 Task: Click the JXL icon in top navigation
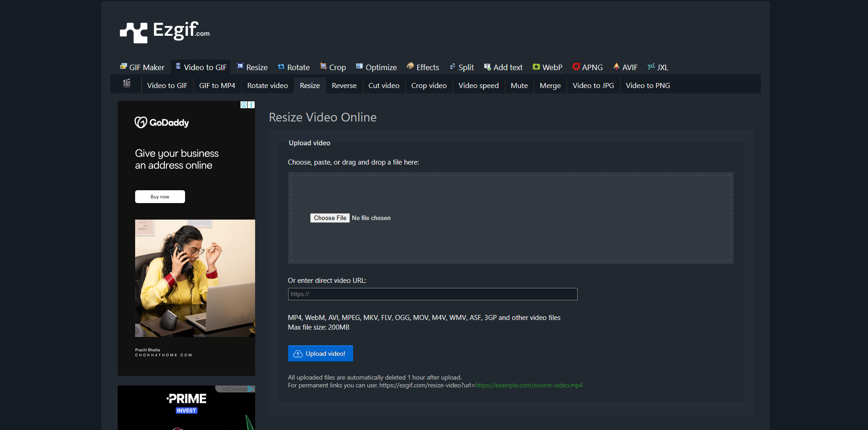[x=651, y=66]
